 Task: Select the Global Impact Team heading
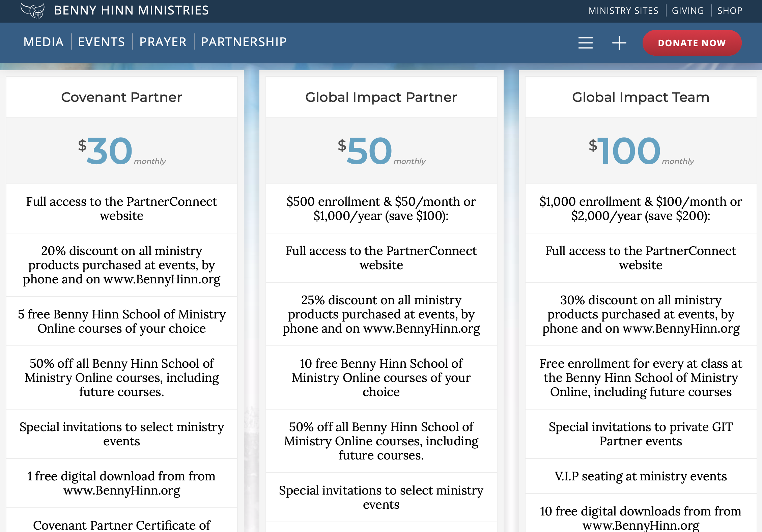coord(641,97)
